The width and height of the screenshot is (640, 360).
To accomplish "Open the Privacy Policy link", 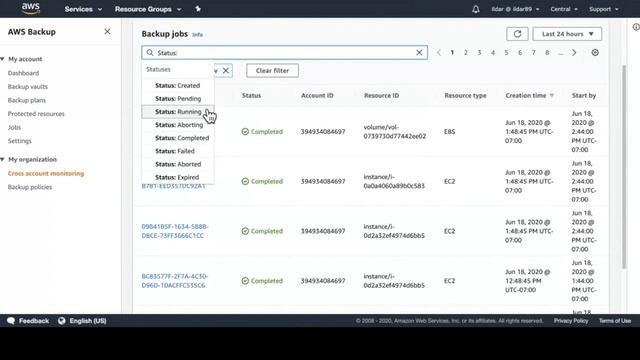I will pyautogui.click(x=571, y=321).
